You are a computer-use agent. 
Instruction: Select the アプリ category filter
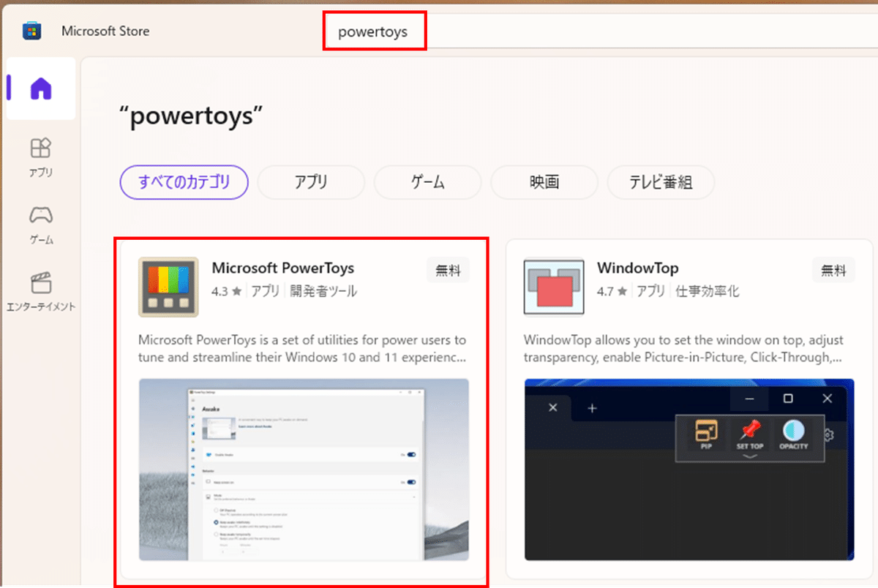[x=311, y=182]
